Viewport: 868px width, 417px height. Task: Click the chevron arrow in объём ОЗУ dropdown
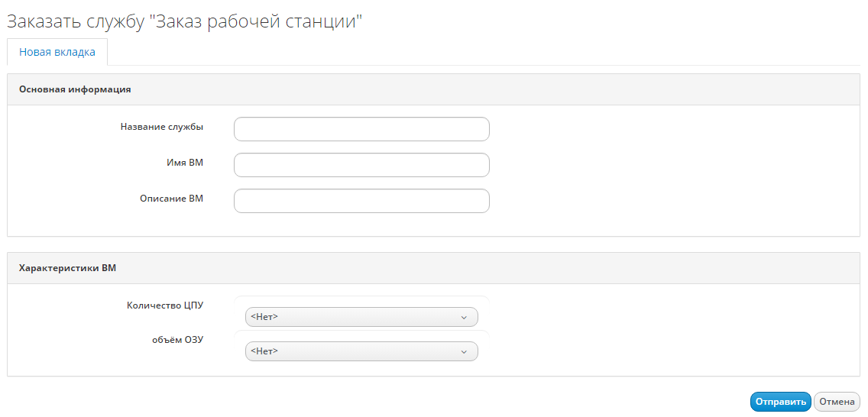click(463, 351)
